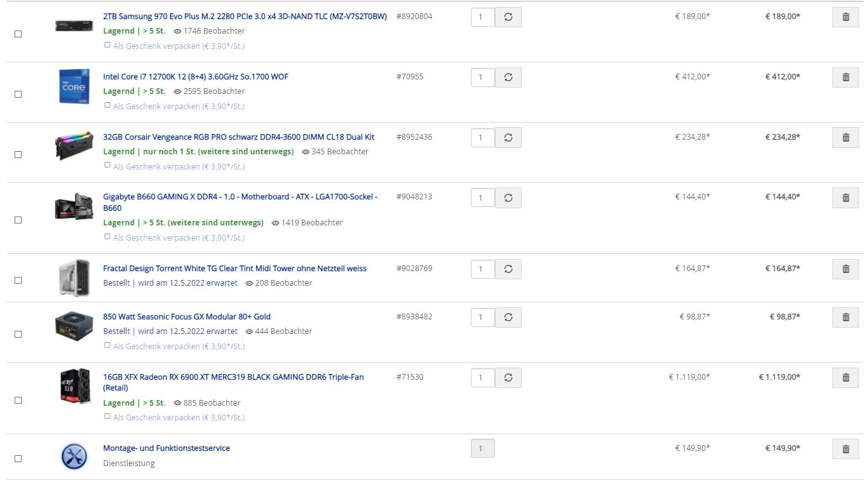
Task: Tick the Seasonic Focus GX row checkbox
Action: tap(18, 335)
